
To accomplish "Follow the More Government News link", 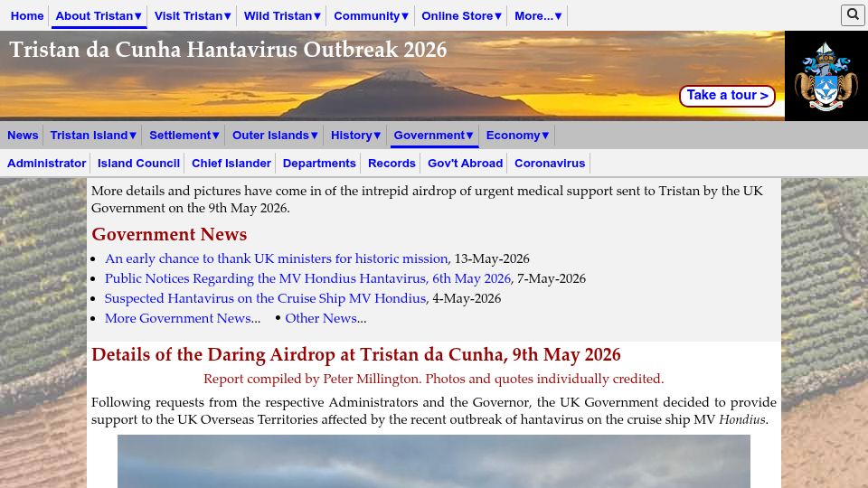I will pyautogui.click(x=178, y=319).
